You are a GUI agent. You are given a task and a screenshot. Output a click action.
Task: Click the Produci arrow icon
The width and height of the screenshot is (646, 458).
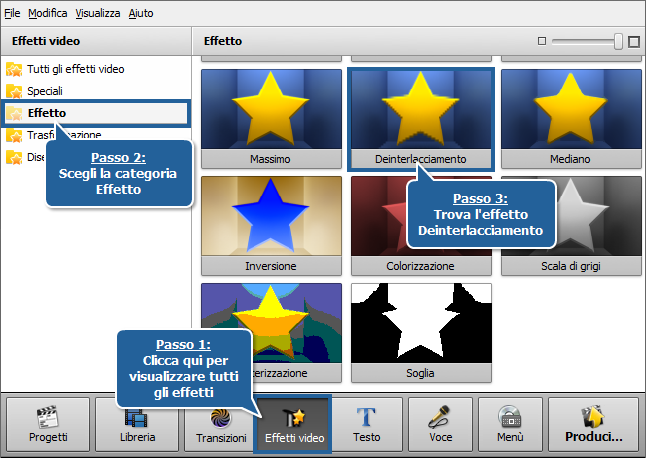click(x=593, y=416)
